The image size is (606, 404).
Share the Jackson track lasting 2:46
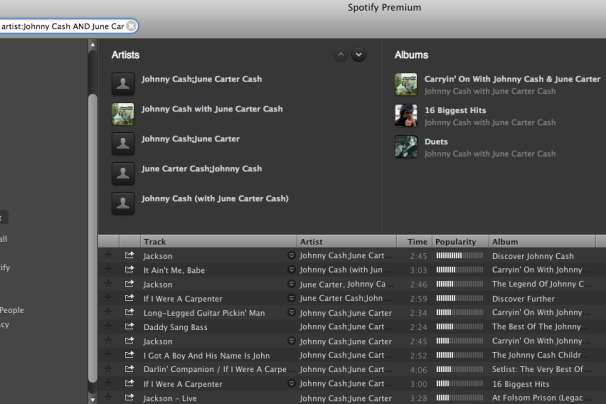[129, 284]
